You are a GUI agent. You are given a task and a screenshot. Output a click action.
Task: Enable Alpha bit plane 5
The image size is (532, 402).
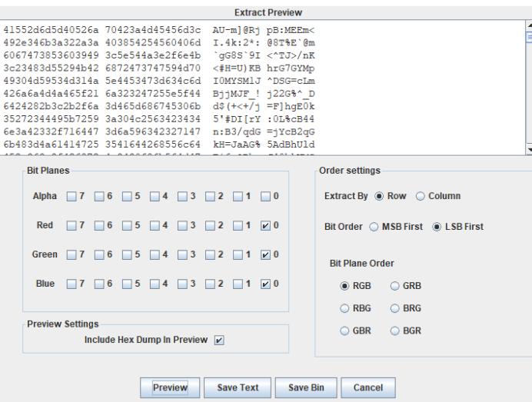127,197
